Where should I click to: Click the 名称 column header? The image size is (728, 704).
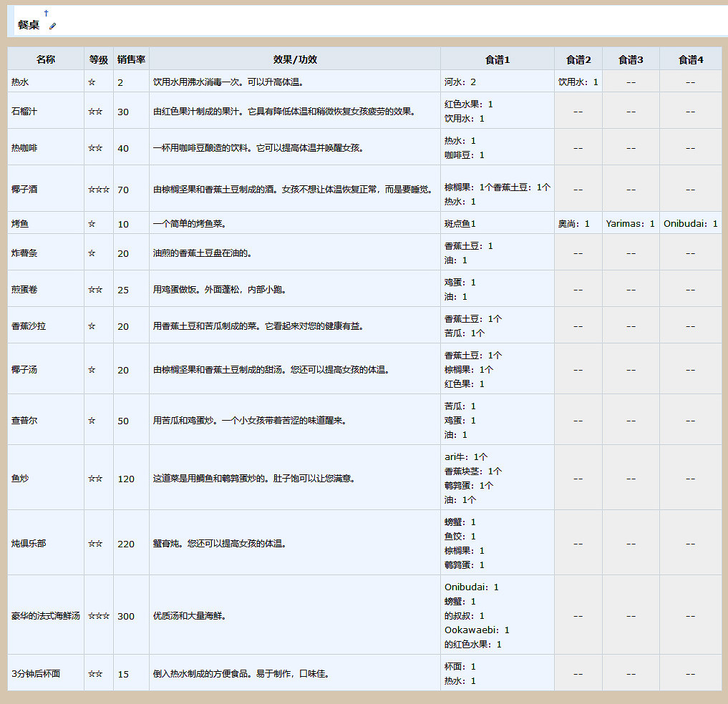[47, 59]
